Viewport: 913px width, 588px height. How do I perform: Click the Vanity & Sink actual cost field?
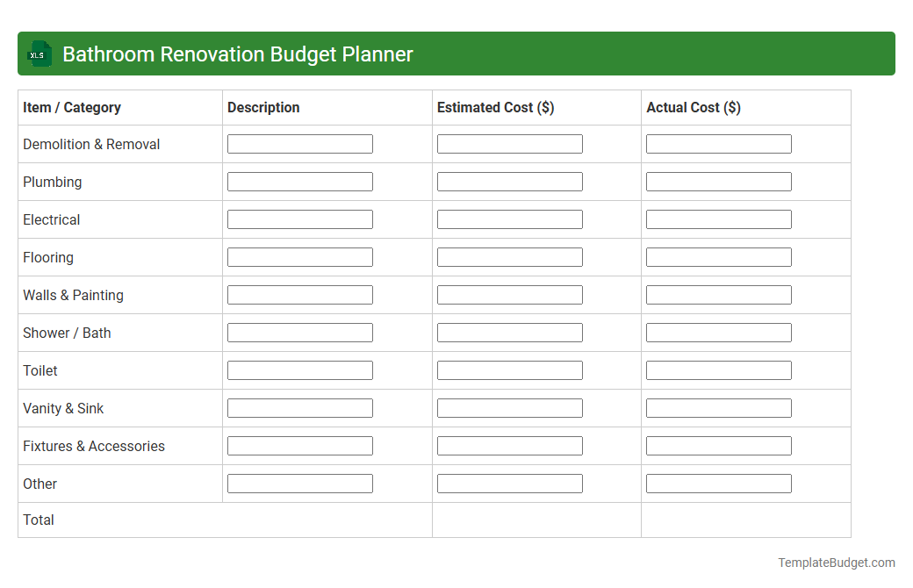[x=718, y=407]
